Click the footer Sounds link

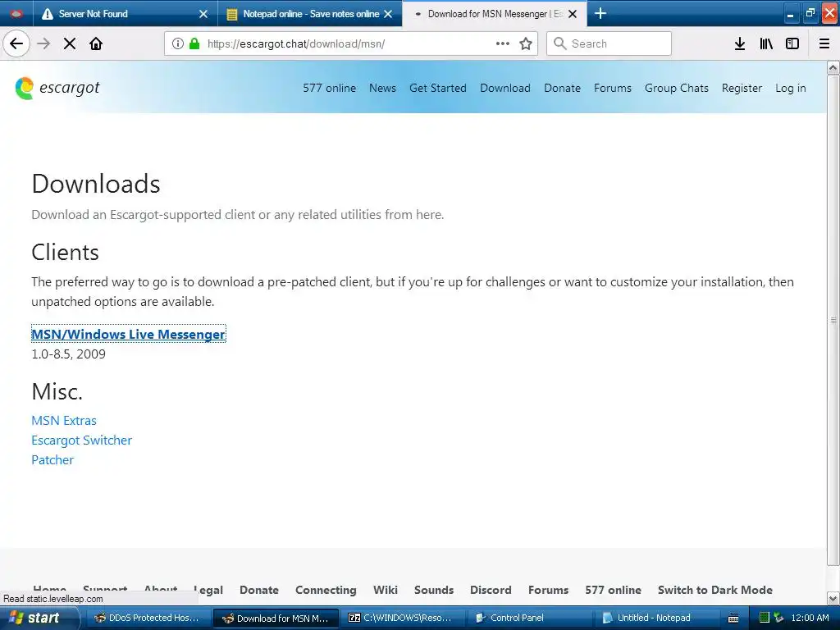pos(433,590)
